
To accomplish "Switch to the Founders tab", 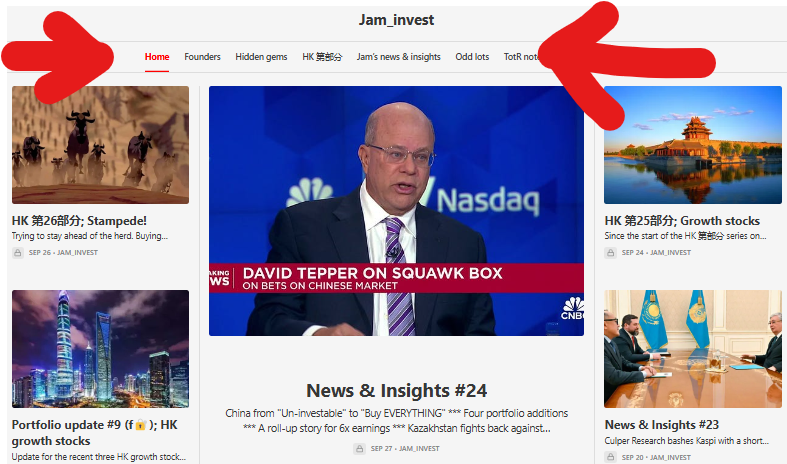I will [202, 57].
